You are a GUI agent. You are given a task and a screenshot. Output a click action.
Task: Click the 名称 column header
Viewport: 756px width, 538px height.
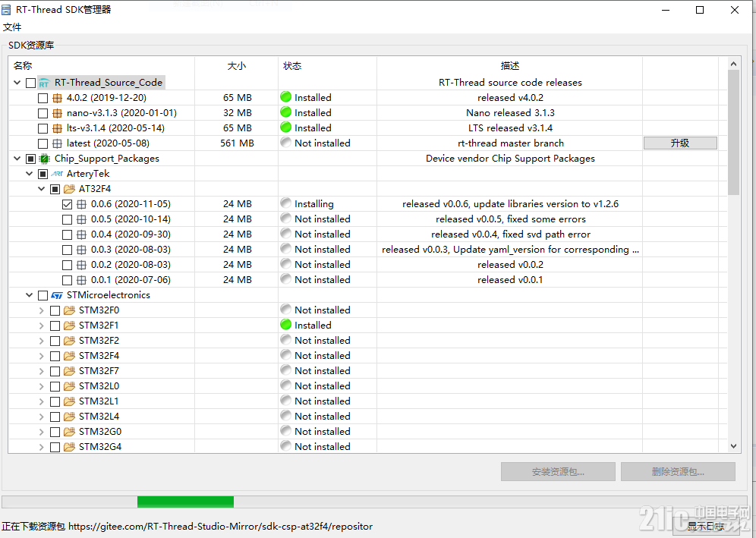(102, 65)
